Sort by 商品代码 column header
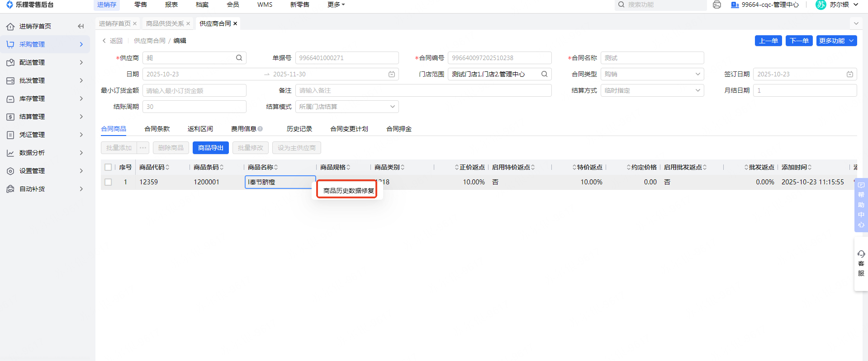Viewport: 868px width, 361px height. (154, 167)
